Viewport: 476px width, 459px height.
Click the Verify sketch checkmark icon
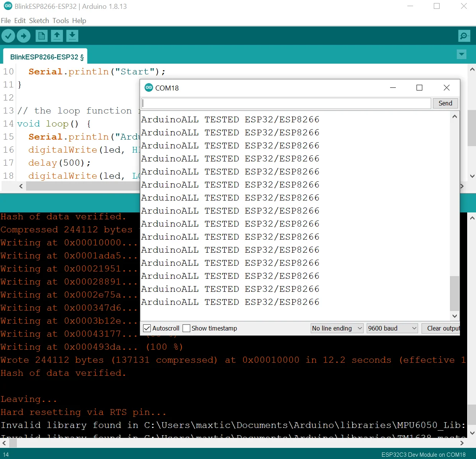click(x=8, y=36)
